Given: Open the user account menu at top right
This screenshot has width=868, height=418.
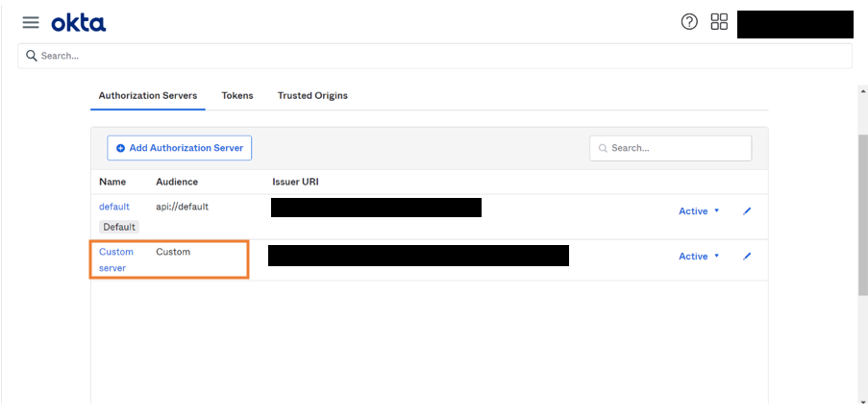Looking at the screenshot, I should pyautogui.click(x=795, y=24).
